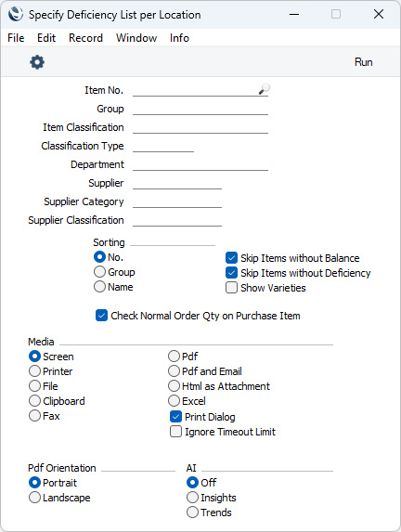Select Landscape Pdf orientation
The height and width of the screenshot is (532, 401).
coord(34,498)
